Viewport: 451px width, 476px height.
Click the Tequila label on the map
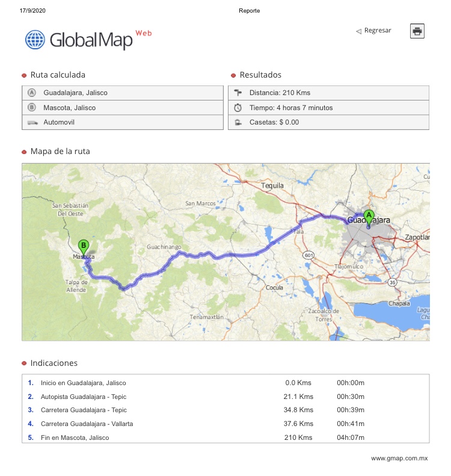(x=272, y=186)
